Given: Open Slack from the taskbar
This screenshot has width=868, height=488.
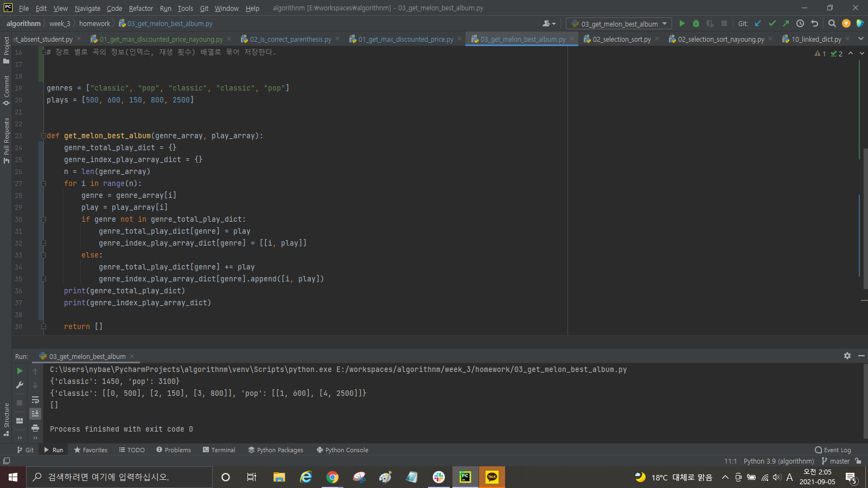Looking at the screenshot, I should (x=439, y=477).
